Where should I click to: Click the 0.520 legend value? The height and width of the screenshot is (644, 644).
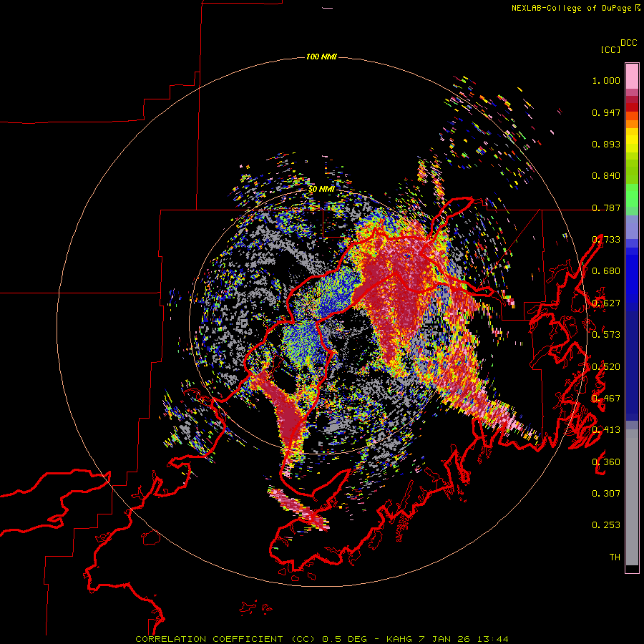point(606,367)
